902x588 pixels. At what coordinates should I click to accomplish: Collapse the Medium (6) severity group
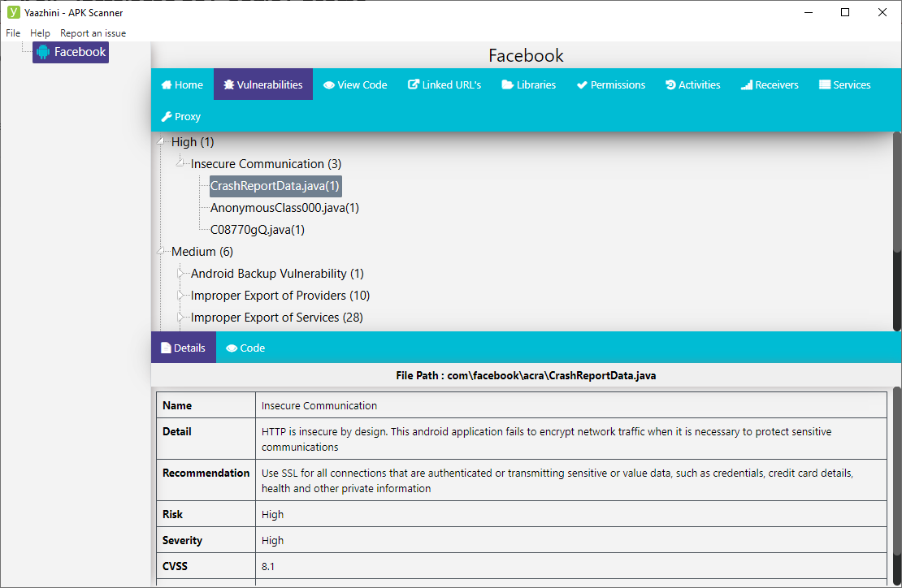[x=162, y=251]
